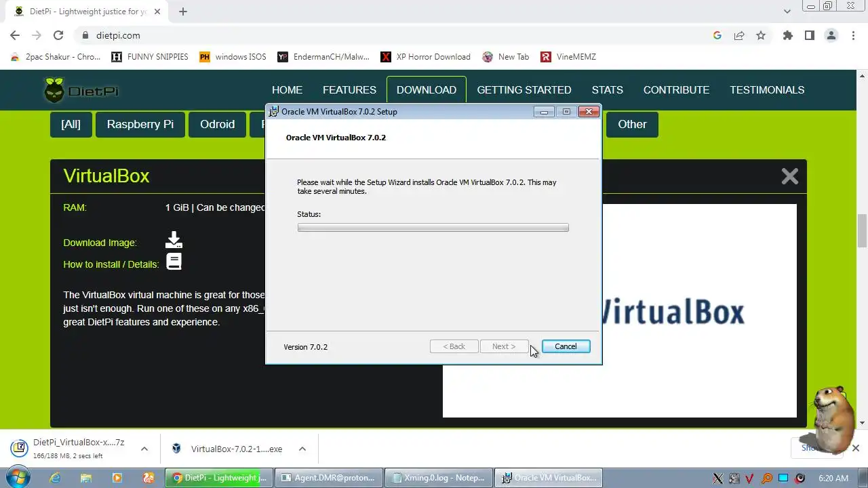
Task: Click the How to install book icon
Action: pos(174,262)
